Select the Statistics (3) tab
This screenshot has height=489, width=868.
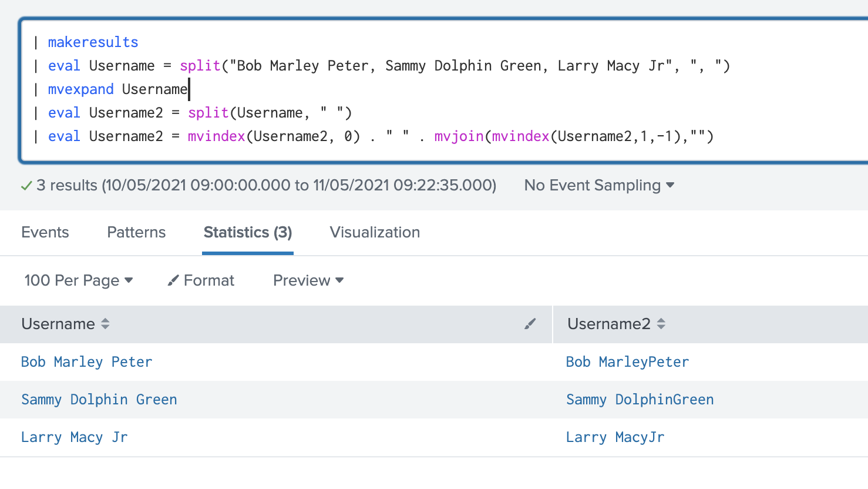click(x=247, y=232)
